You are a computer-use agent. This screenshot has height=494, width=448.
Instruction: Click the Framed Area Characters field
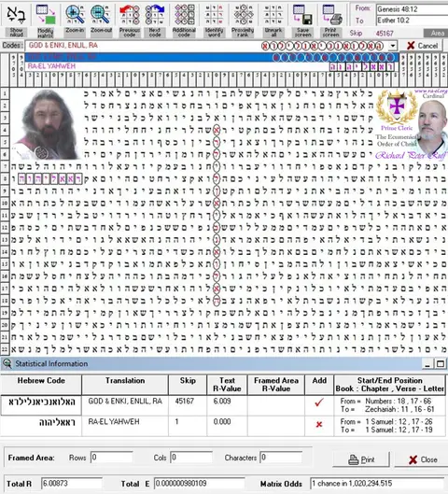[281, 458]
